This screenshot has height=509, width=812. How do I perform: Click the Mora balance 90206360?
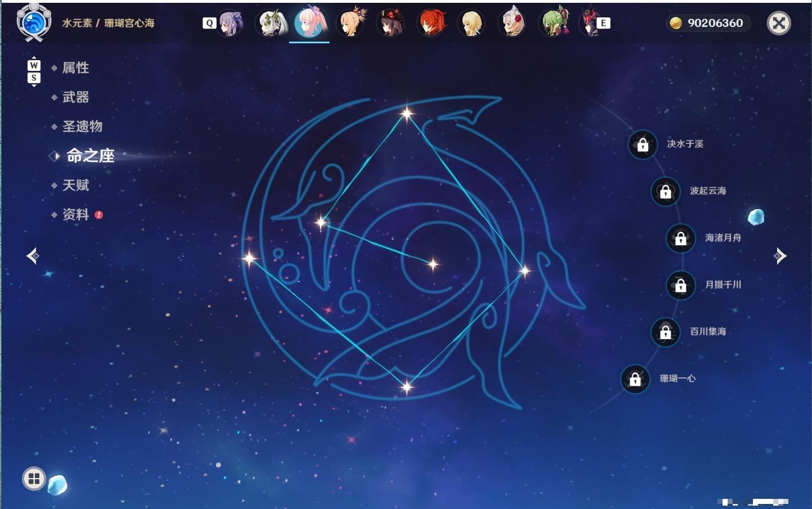tap(715, 23)
